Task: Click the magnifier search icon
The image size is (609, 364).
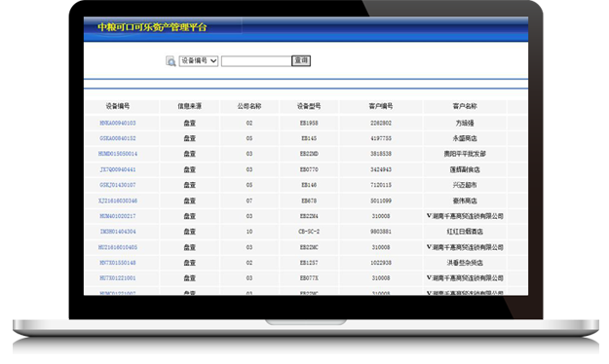Action: [171, 61]
